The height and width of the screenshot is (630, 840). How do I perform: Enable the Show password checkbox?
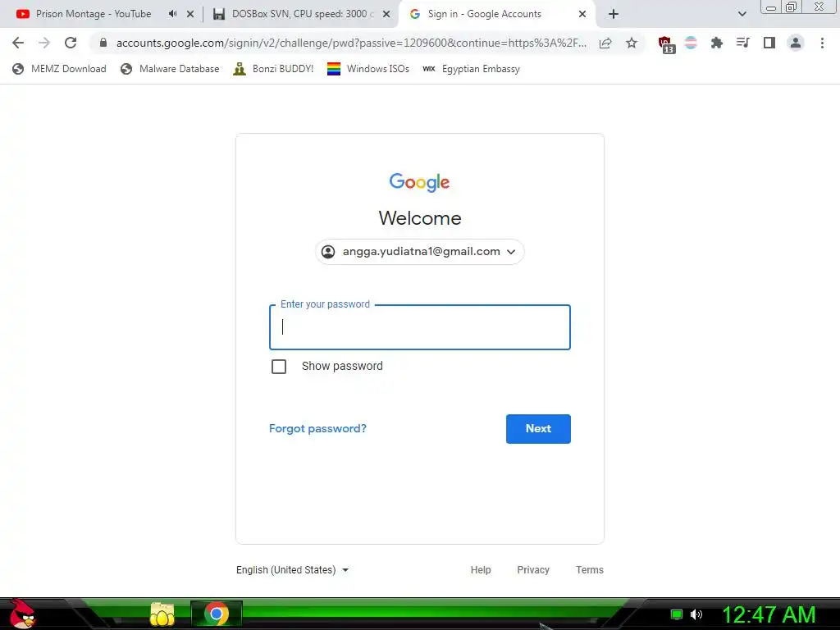279,367
